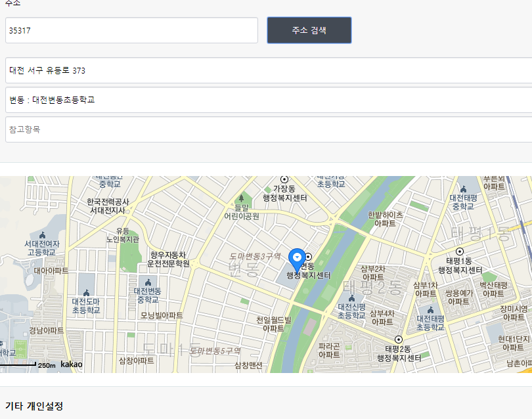Viewport: 532px width, 419px height.
Task: Click the 향우자동차운전전문학원 map label
Action: (x=169, y=259)
